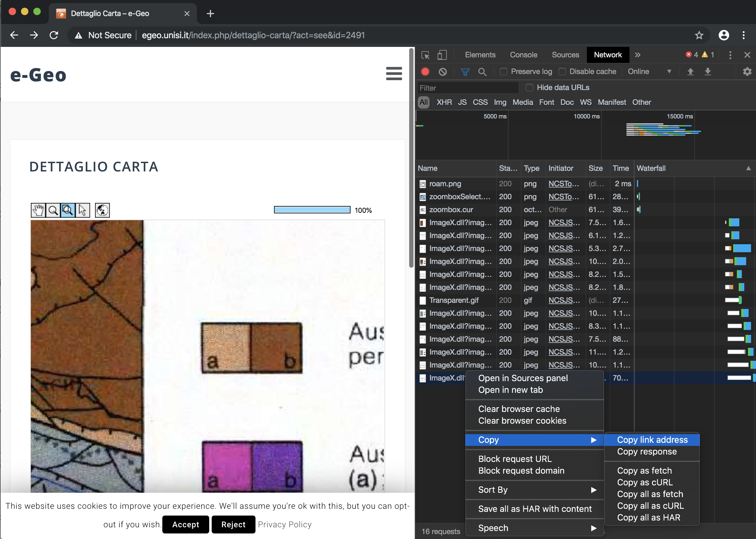Clear the network log
The image size is (756, 539).
pyautogui.click(x=442, y=72)
